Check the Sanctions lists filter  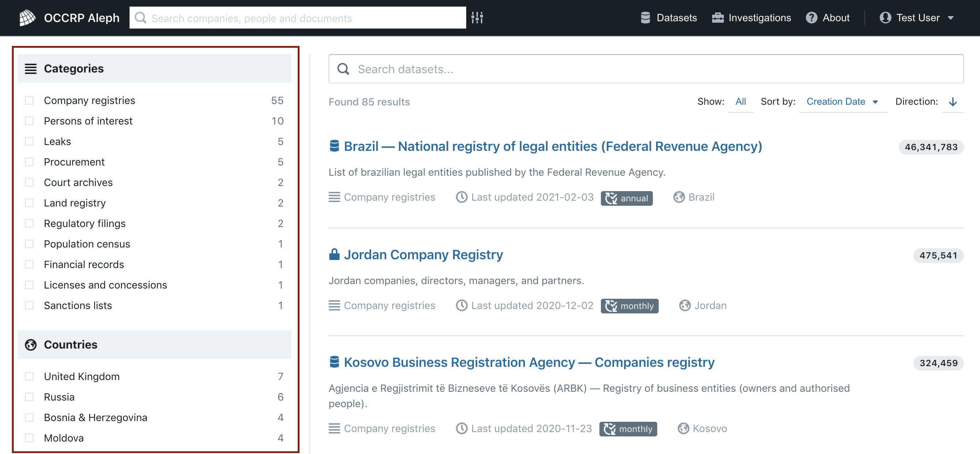tap(29, 306)
